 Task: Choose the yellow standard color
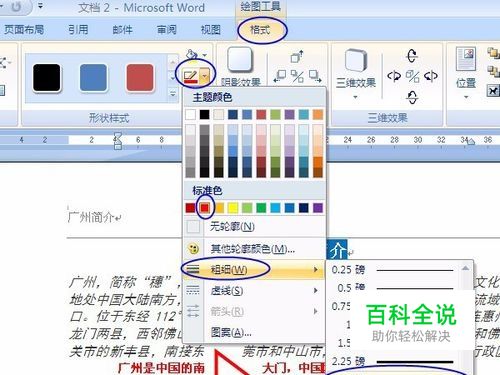(233, 208)
